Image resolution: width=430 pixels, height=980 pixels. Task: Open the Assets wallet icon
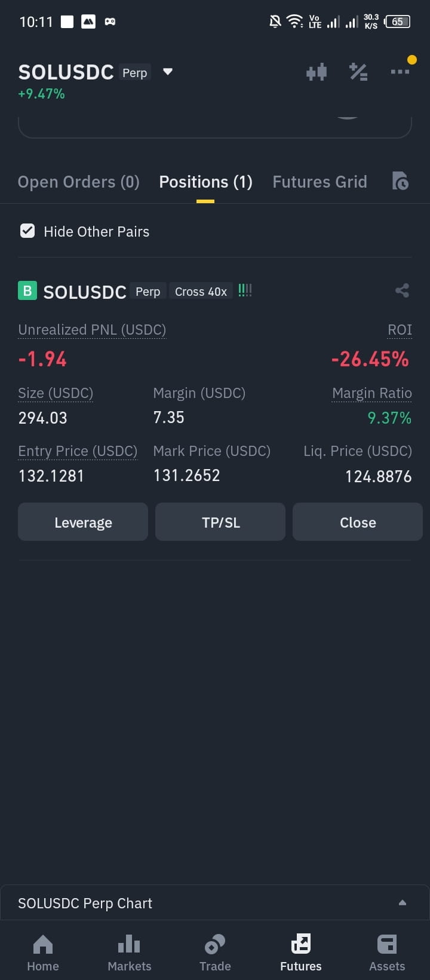tap(387, 944)
